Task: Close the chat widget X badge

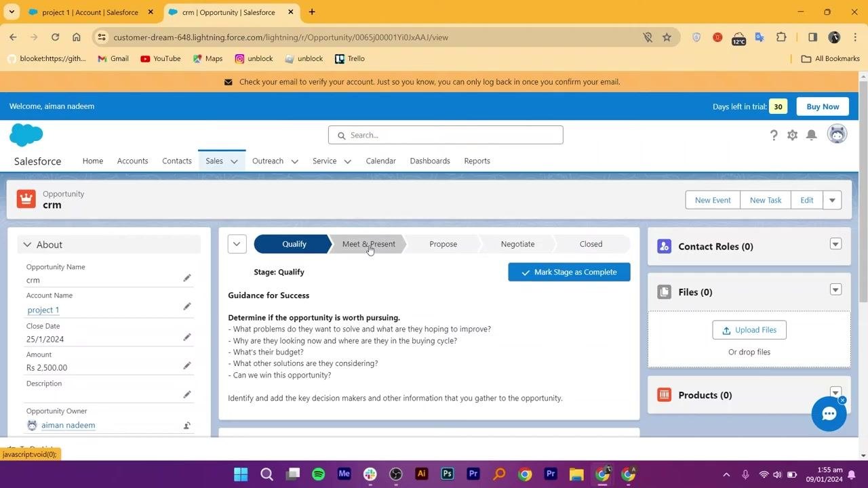Action: (842, 401)
